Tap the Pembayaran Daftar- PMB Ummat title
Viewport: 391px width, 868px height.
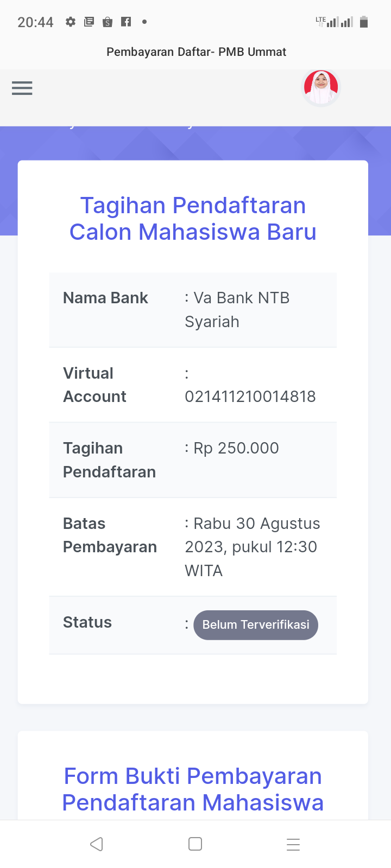(x=196, y=52)
